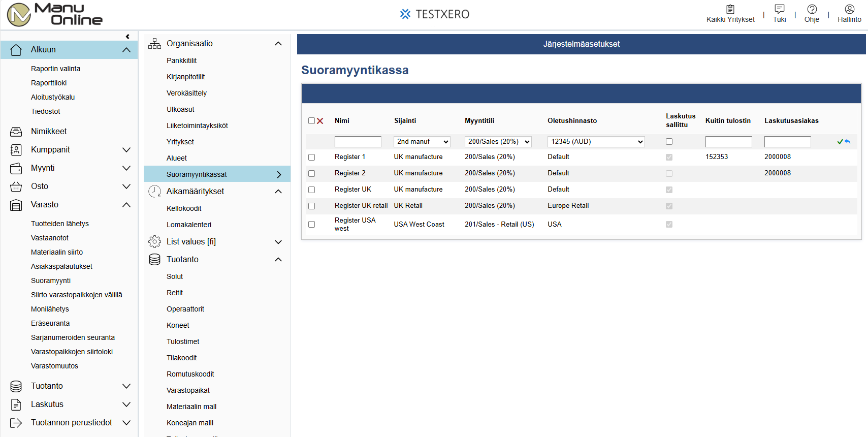This screenshot has width=868, height=437.
Task: Toggle Laskutus sallittu for Register 1
Action: tap(669, 158)
